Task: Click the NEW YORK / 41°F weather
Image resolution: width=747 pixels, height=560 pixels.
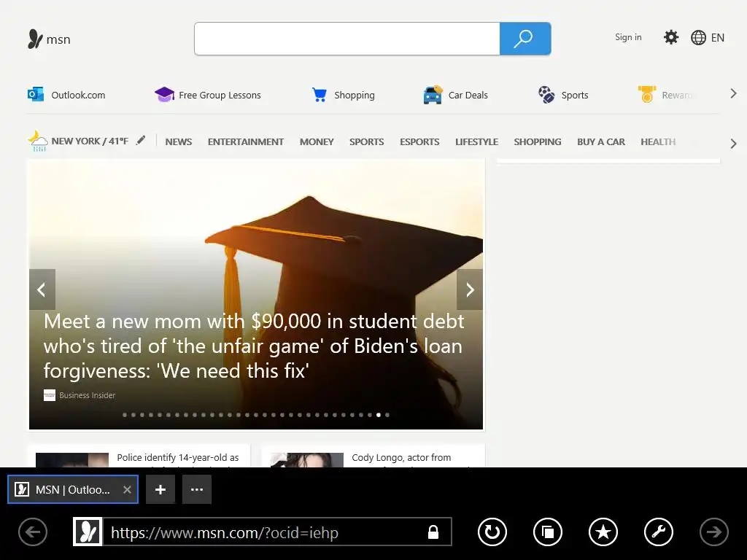Action: coord(90,141)
